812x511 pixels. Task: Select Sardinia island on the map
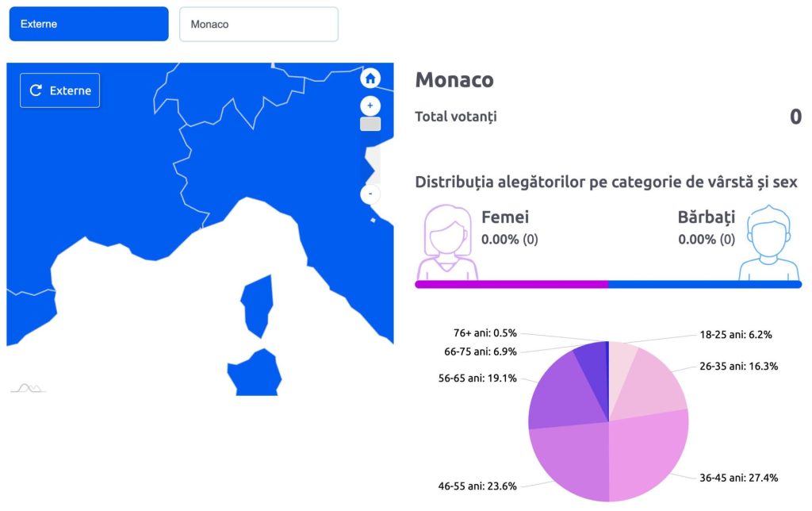click(255, 373)
